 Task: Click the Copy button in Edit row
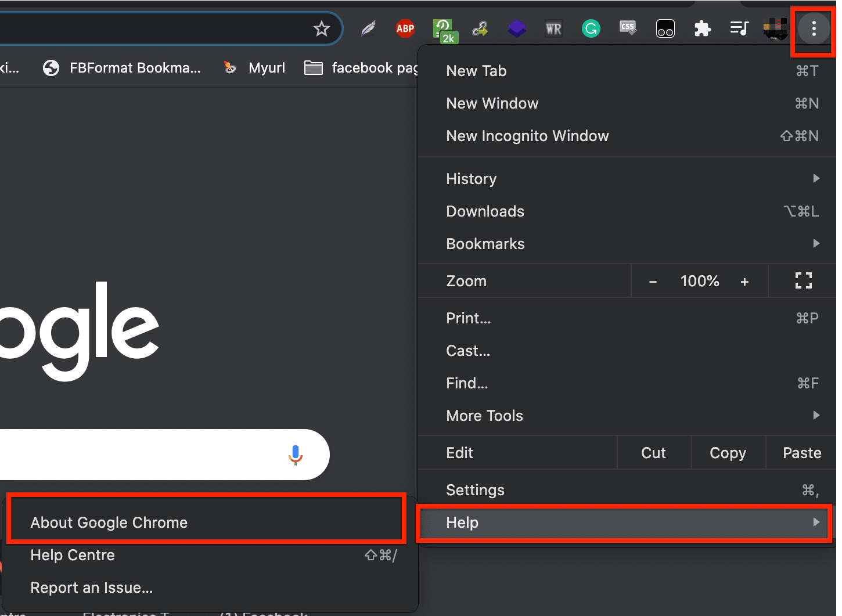[728, 453]
